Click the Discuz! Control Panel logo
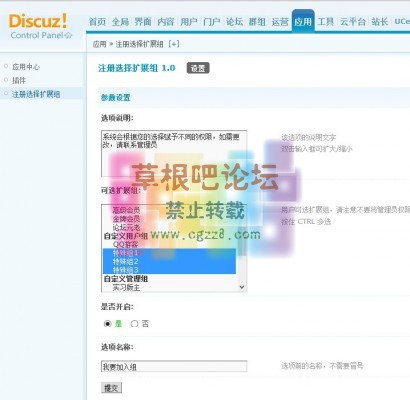This screenshot has width=410, height=400. pos(40,26)
